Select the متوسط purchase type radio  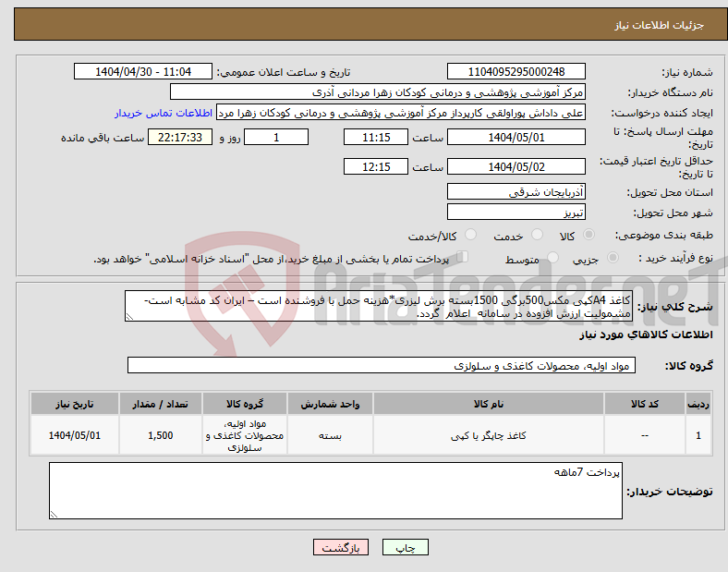552,257
